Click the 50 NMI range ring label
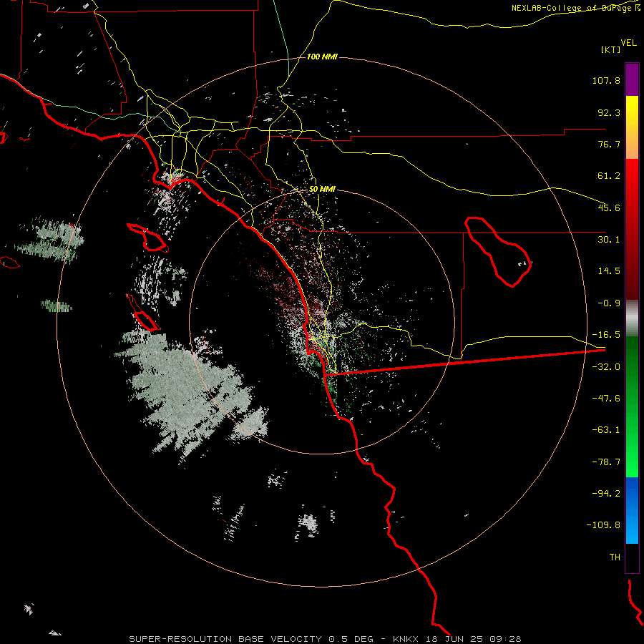Viewport: 644px width, 644px height. click(322, 189)
